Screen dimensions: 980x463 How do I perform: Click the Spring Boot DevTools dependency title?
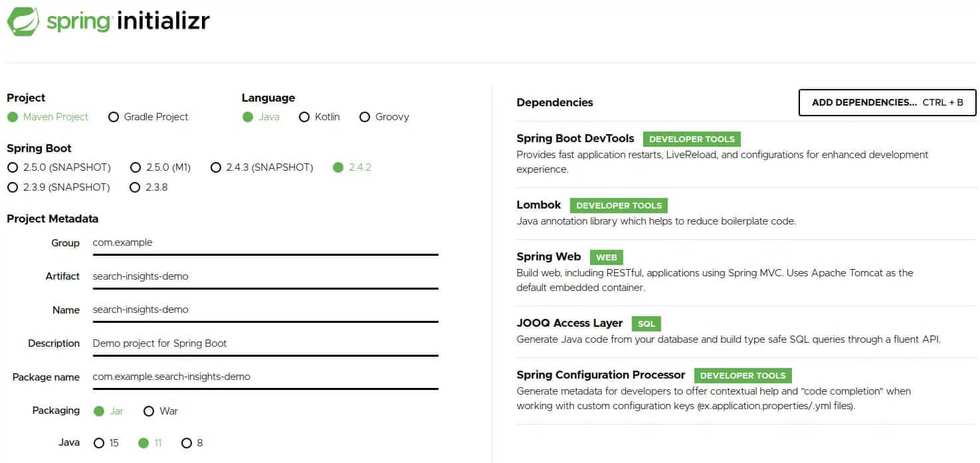[575, 138]
